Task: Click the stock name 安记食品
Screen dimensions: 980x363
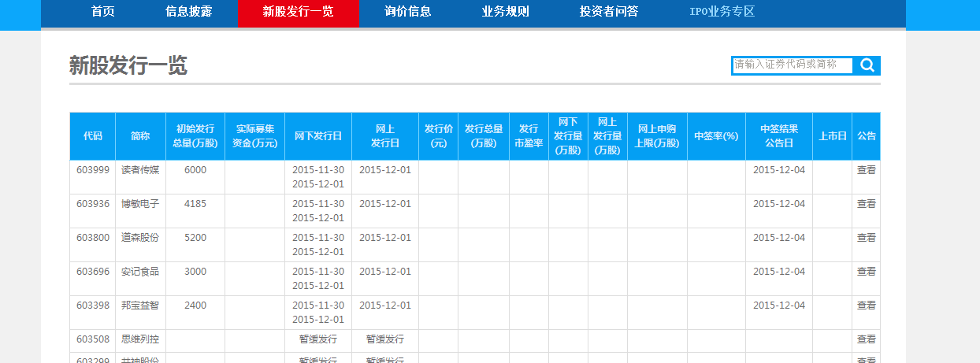Action: click(140, 272)
